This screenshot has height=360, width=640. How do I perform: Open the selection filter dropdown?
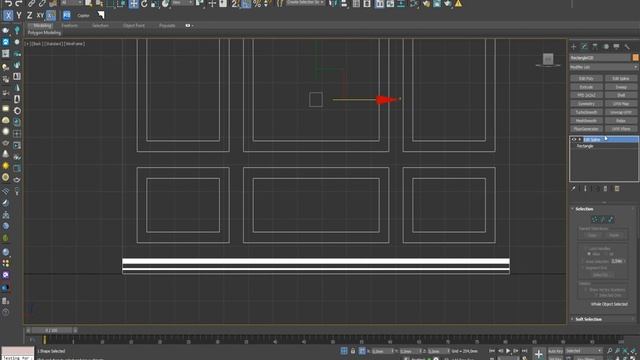[x=72, y=3]
